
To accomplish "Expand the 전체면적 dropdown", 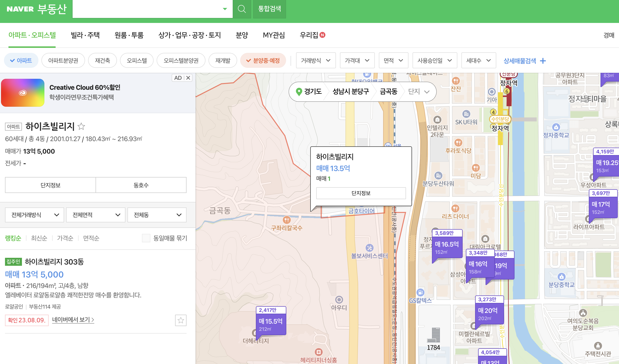I will [96, 215].
